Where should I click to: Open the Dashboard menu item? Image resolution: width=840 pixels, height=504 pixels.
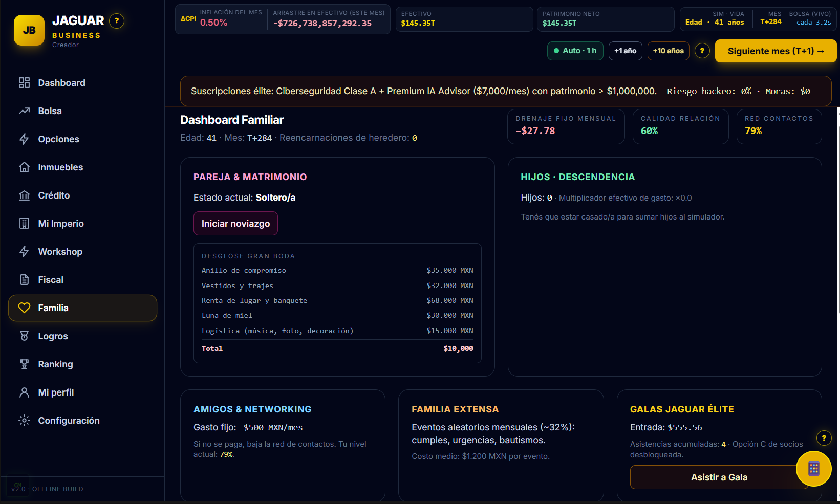(x=82, y=83)
